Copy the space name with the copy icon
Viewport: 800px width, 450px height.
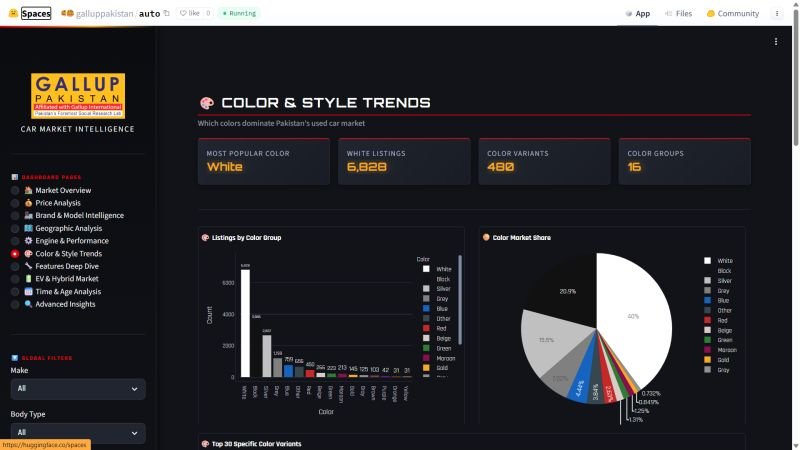pyautogui.click(x=167, y=13)
